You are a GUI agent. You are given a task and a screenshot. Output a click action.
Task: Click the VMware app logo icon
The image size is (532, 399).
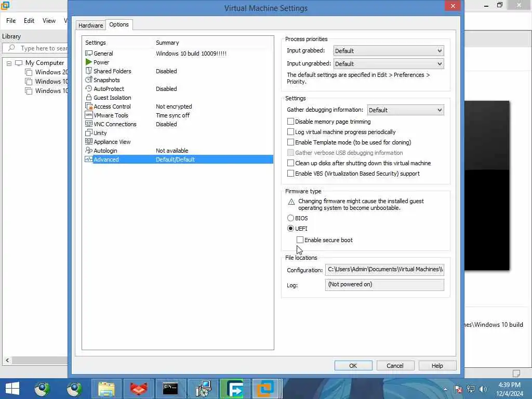point(5,5)
